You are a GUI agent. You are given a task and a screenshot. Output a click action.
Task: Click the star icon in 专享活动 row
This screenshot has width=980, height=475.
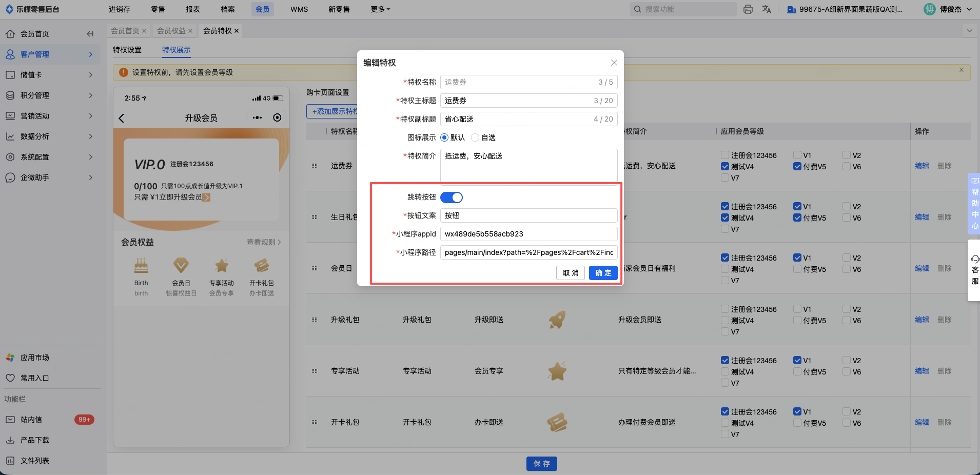coord(557,371)
